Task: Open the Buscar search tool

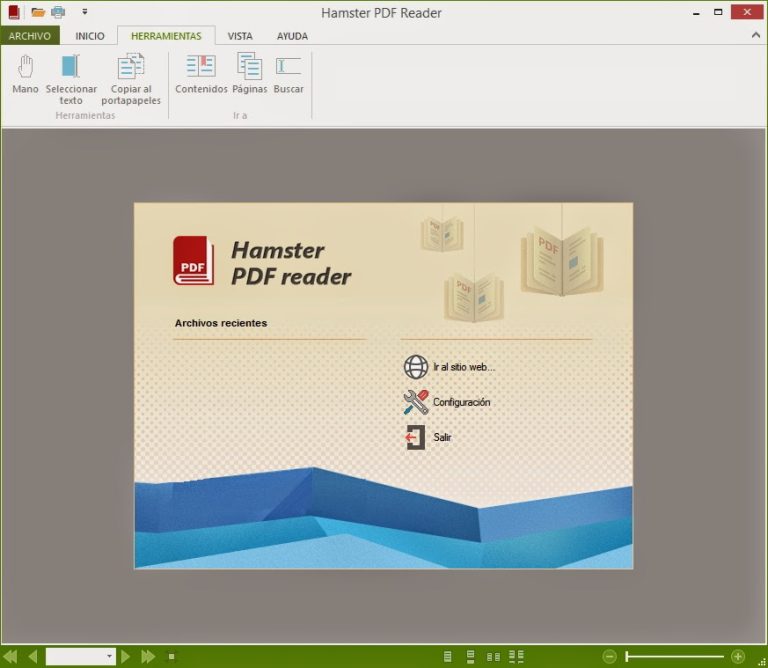Action: point(288,74)
